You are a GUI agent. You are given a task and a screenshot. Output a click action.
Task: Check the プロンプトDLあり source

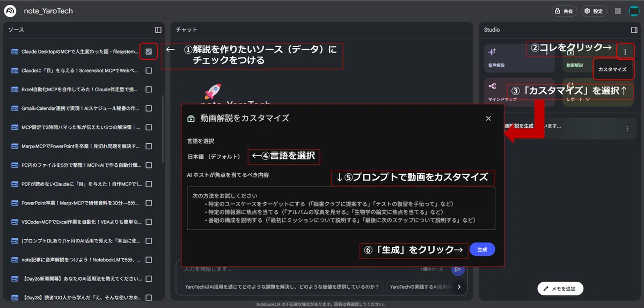[149, 241]
